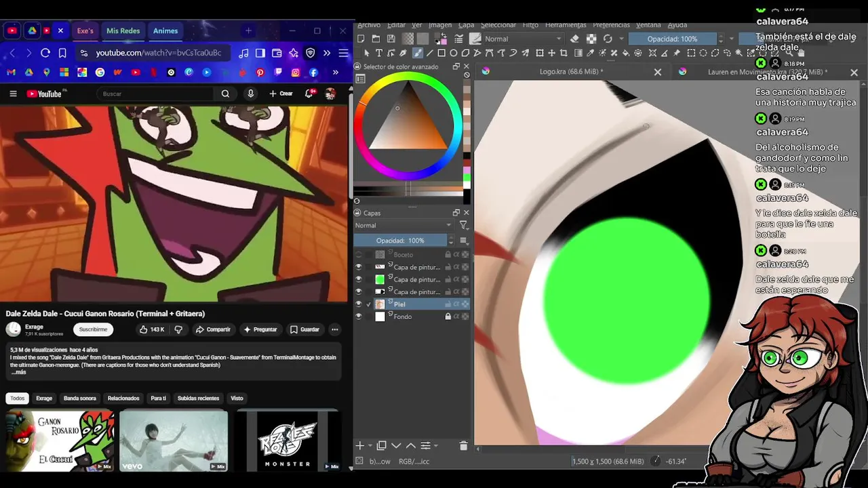Select the Gradient tool
Viewport: 868px width, 488px height.
(578, 53)
